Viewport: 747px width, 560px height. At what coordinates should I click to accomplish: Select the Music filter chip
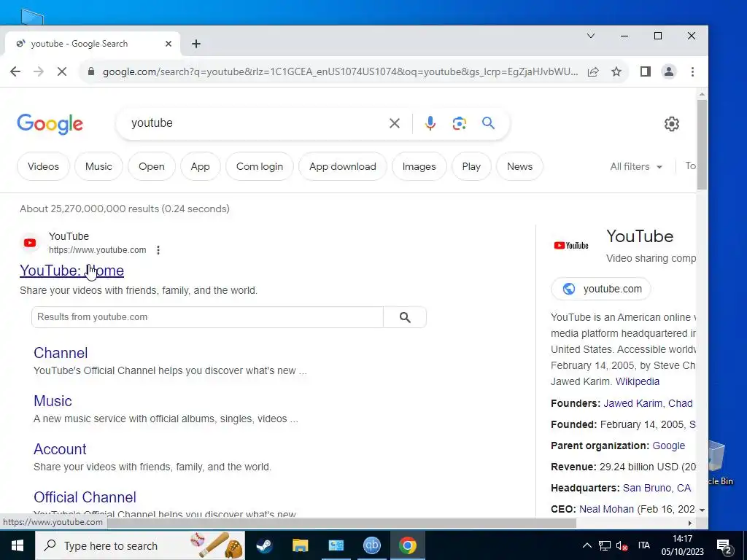[98, 166]
